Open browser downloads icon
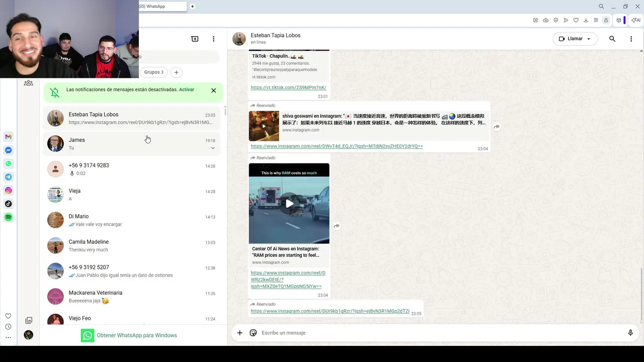Image resolution: width=644 pixels, height=362 pixels. coord(586,20)
